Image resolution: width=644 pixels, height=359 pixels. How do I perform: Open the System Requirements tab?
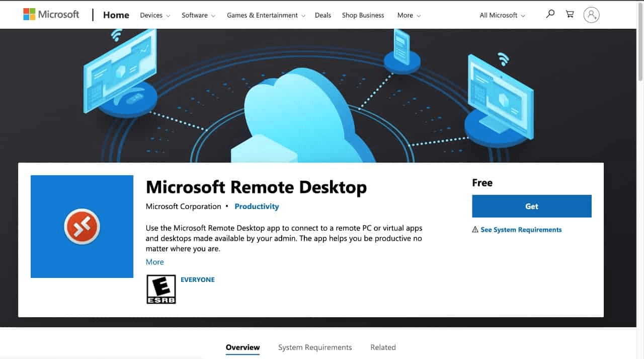[x=315, y=347]
